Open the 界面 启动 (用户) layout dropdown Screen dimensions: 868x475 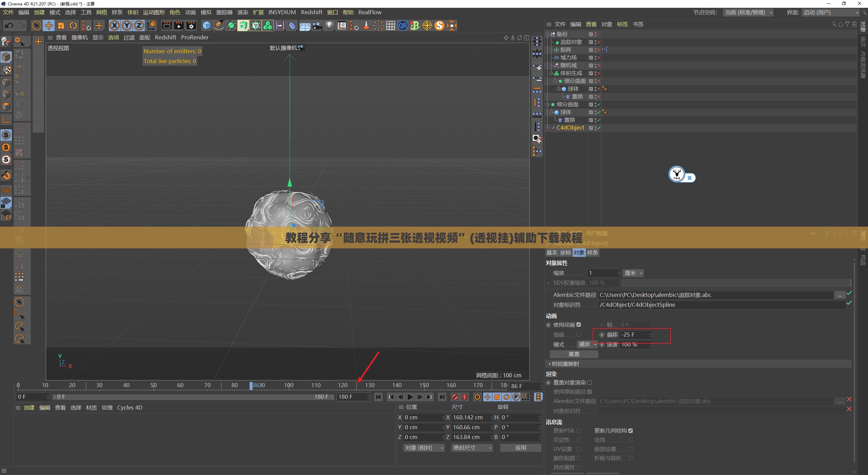point(830,13)
